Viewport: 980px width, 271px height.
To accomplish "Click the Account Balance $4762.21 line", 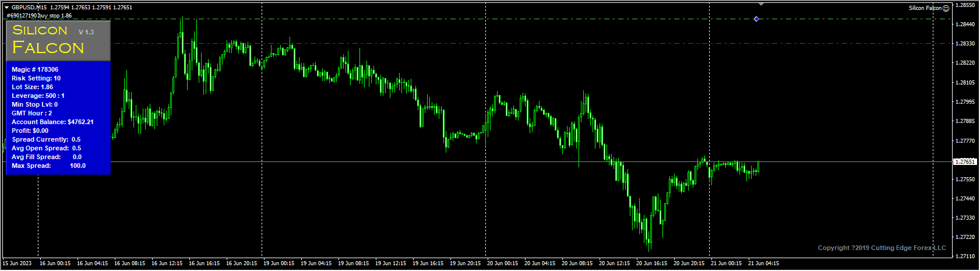I will tap(52, 122).
